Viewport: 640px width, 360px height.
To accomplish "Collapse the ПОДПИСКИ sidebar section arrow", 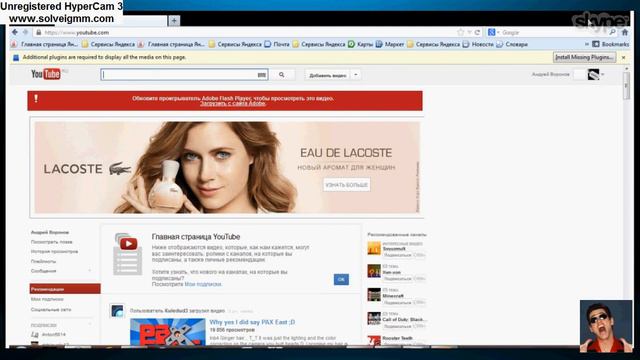I will click(x=90, y=325).
